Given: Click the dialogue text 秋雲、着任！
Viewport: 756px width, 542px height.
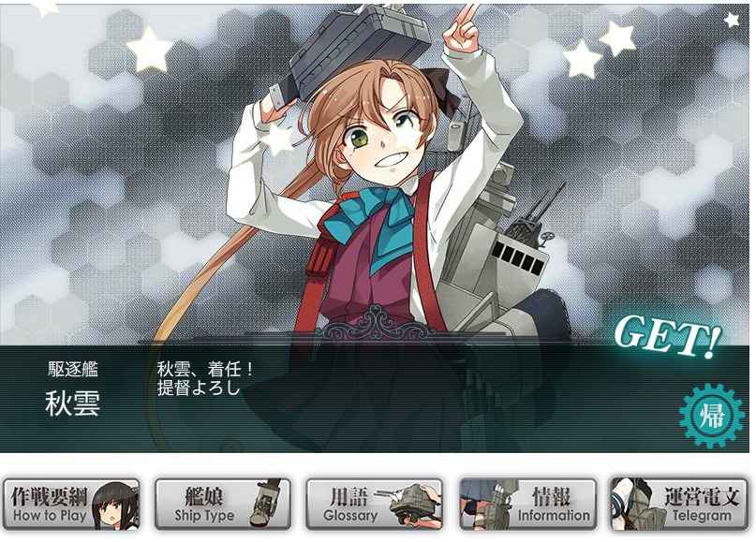Looking at the screenshot, I should pos(206,370).
